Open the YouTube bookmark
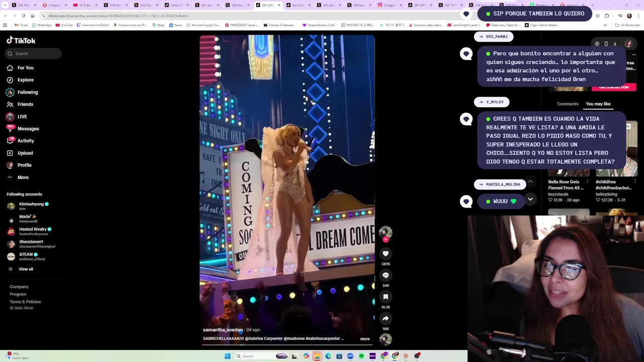The image size is (644, 362). pos(64,25)
